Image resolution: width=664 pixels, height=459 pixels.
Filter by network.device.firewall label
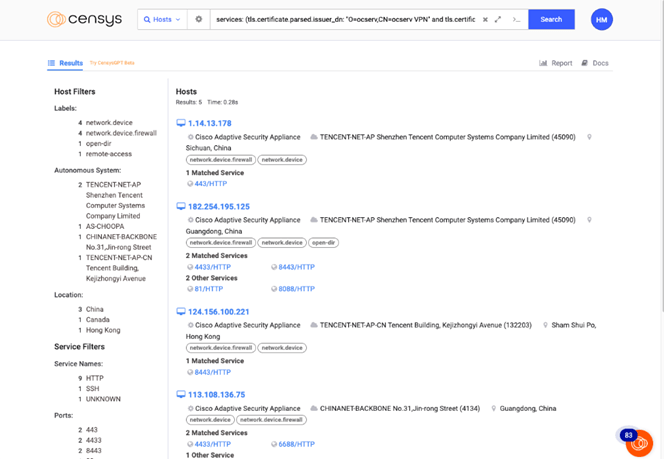coord(121,133)
